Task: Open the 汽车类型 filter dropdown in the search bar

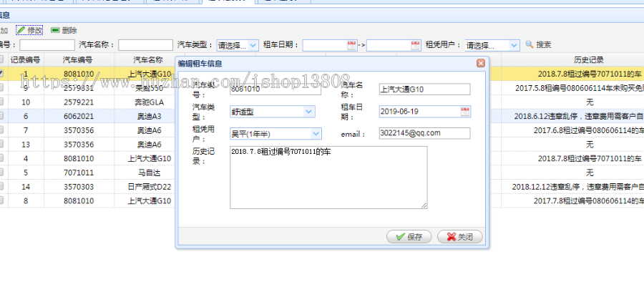Action: pyautogui.click(x=253, y=45)
